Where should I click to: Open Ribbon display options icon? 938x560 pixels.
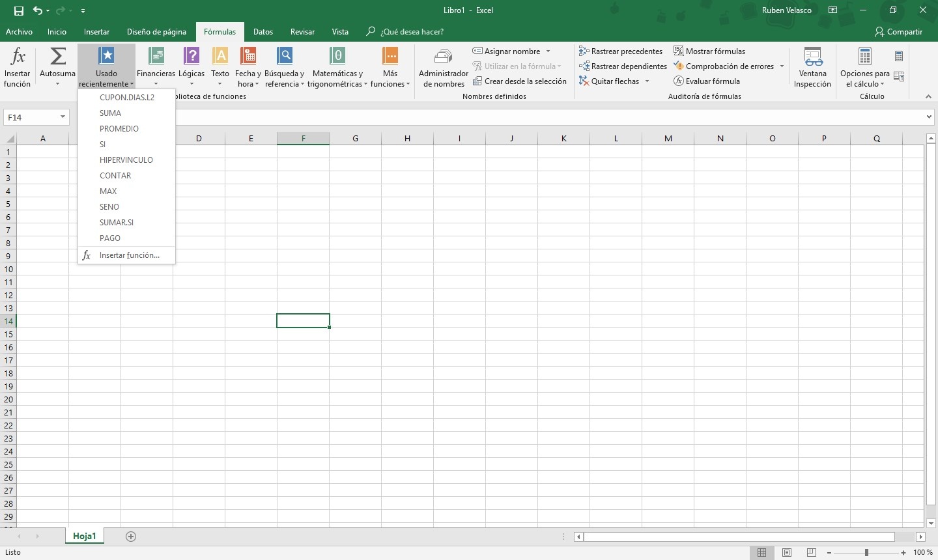tap(832, 10)
